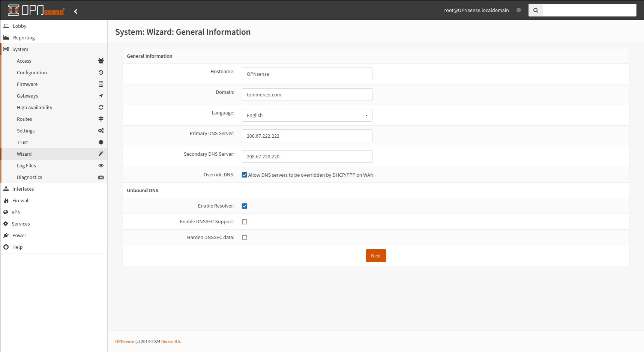Open the Firmware submenu item
This screenshot has width=644, height=352.
54,84
